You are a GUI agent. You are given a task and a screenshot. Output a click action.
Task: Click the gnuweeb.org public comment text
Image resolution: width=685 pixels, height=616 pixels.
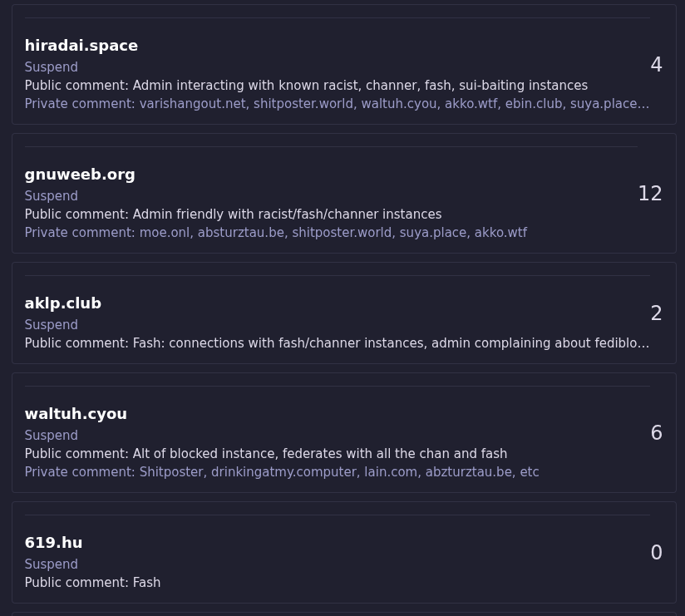pos(233,214)
